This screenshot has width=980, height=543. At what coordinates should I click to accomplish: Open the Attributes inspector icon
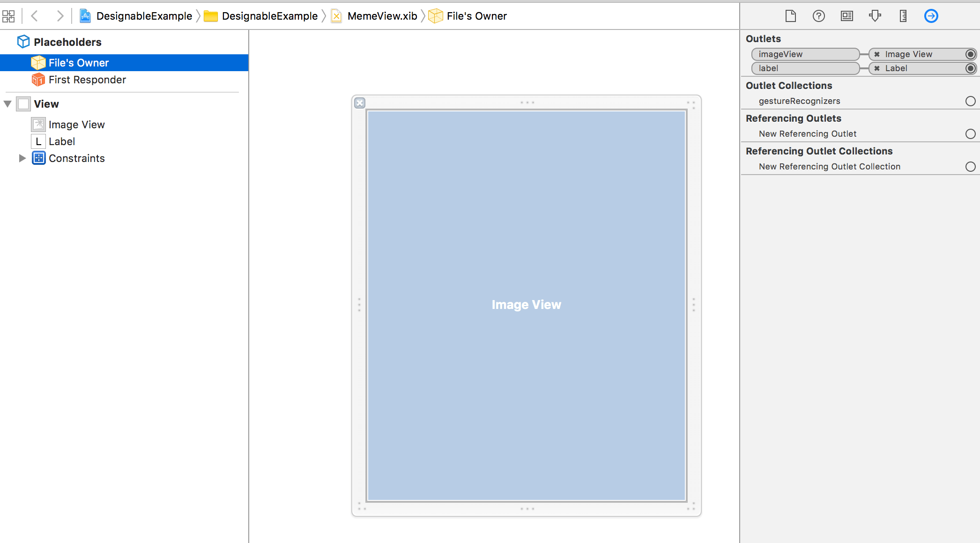[x=875, y=16]
